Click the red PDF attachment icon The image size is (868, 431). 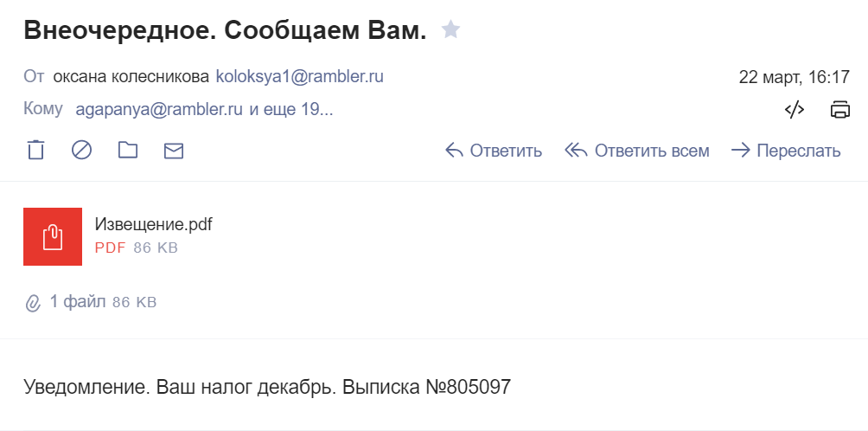pos(53,236)
